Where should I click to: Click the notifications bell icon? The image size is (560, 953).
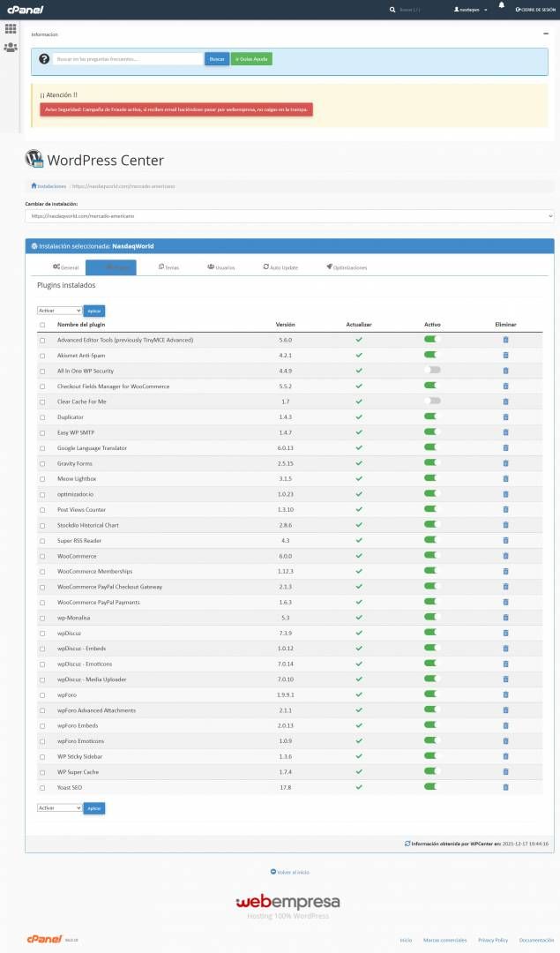[x=502, y=5]
